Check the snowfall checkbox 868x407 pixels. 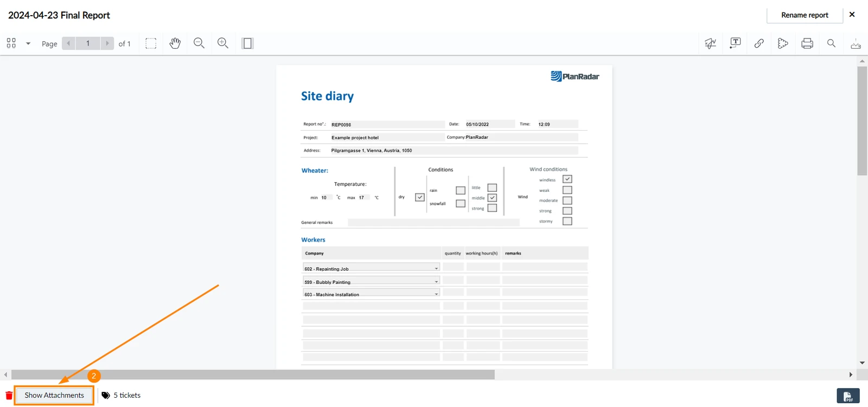[461, 203]
